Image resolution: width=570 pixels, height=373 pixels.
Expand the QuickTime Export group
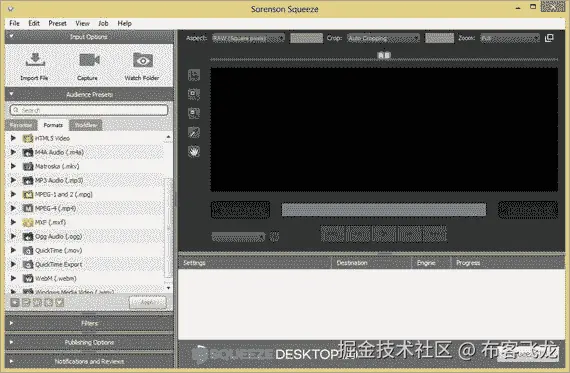coord(13,264)
